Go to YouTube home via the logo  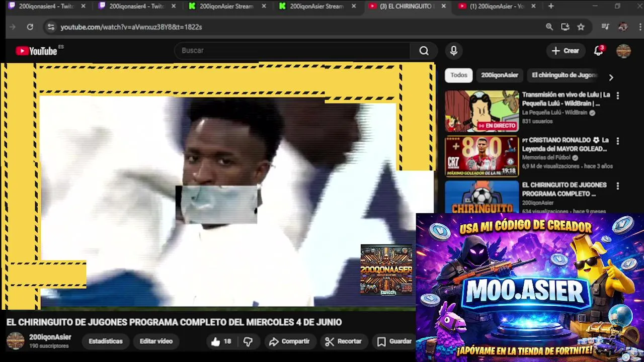37,51
